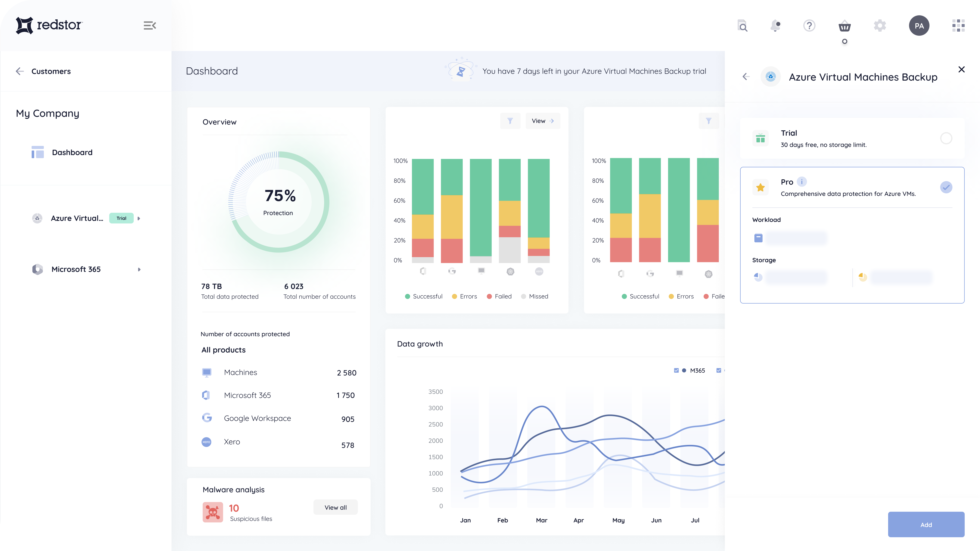Click Customers in the sidebar
This screenshot has height=551, width=980.
(x=51, y=71)
